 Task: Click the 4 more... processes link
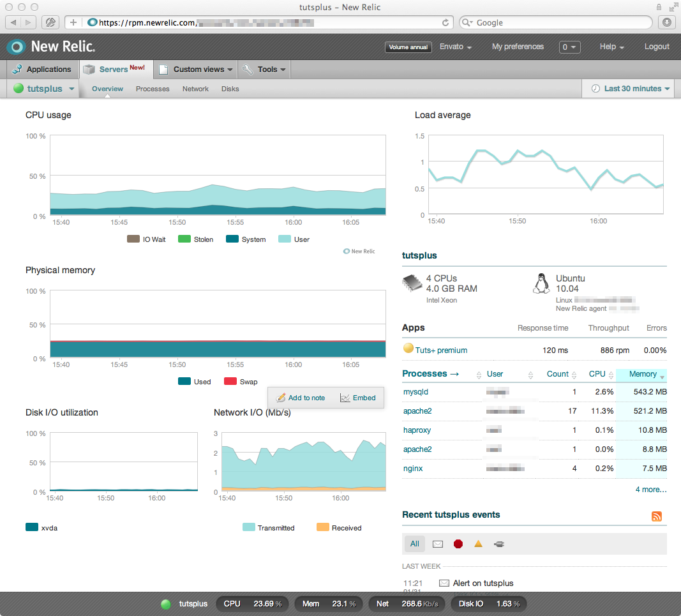point(650,490)
